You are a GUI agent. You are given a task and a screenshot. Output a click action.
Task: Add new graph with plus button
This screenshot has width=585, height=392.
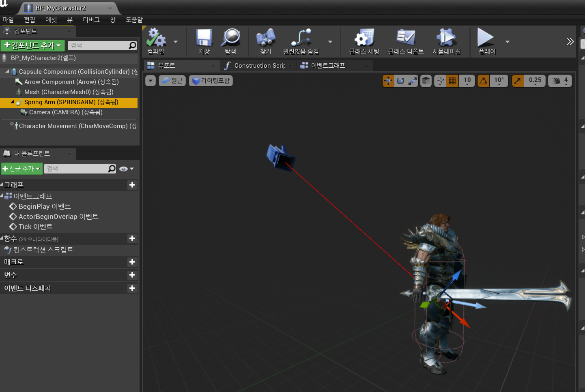point(132,185)
